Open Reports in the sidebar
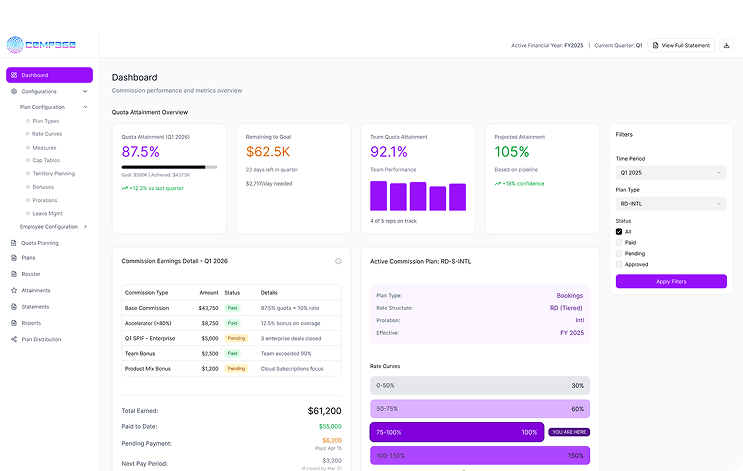 (31, 323)
